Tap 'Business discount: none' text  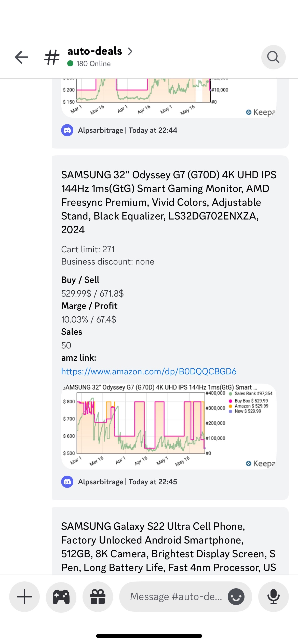(108, 261)
